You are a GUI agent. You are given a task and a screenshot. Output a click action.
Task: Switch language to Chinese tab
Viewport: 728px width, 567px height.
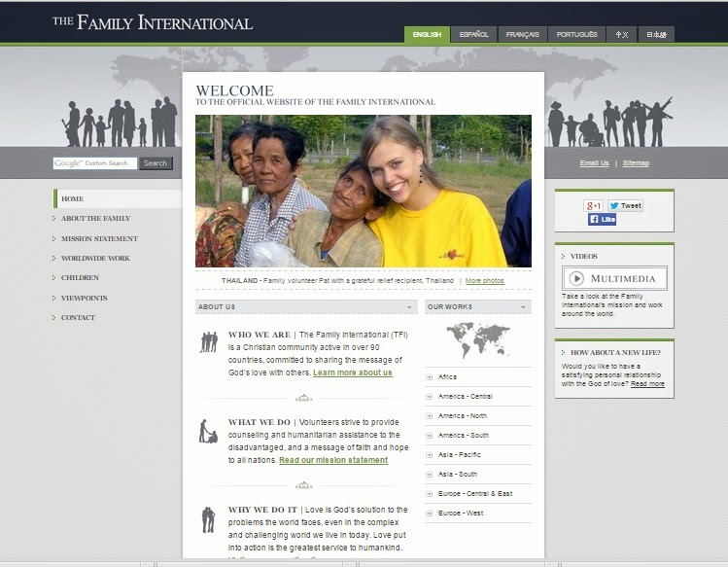[x=622, y=34]
